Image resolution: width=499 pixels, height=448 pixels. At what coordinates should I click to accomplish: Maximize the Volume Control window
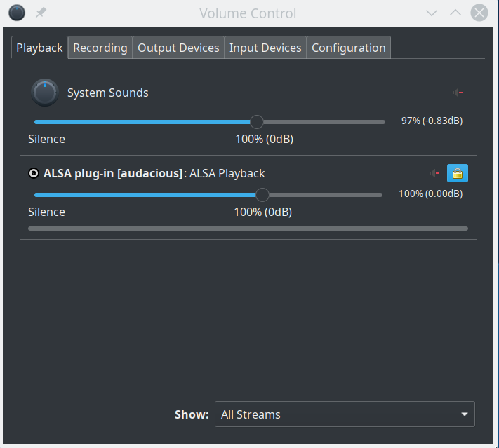point(455,13)
